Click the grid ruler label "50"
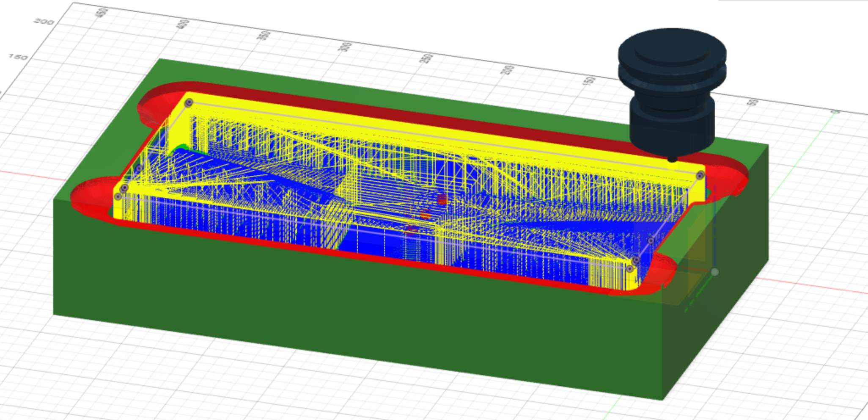The height and width of the screenshot is (420, 868). 753,102
